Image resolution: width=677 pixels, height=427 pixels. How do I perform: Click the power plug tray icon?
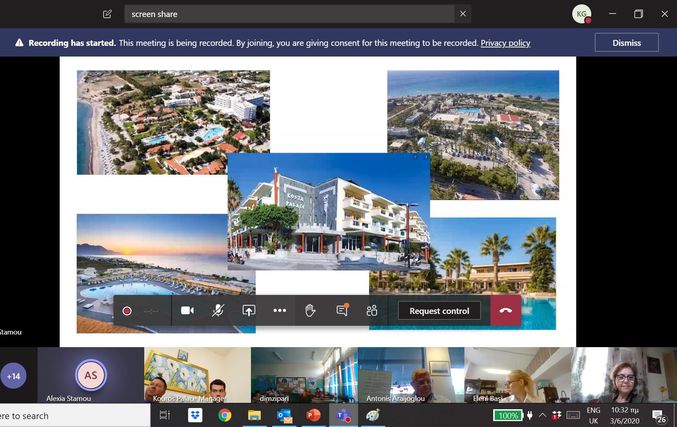pos(530,415)
